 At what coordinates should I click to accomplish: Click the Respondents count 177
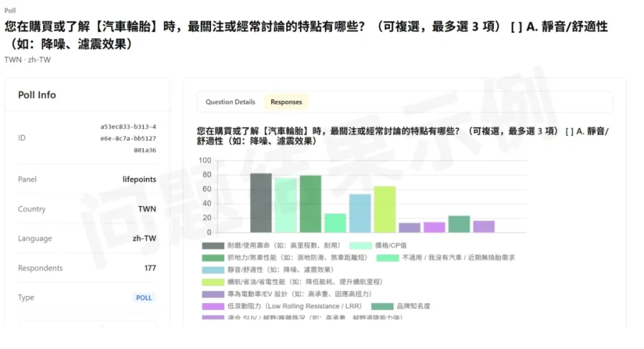point(150,267)
